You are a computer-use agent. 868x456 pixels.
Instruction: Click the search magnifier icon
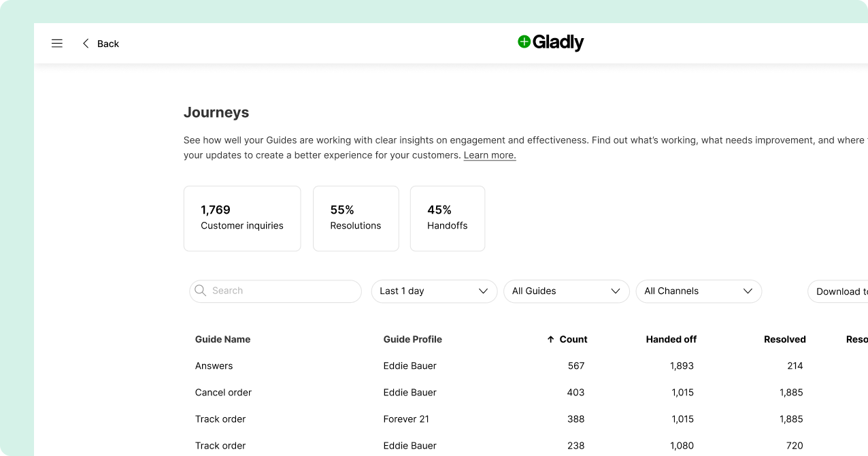click(x=200, y=291)
